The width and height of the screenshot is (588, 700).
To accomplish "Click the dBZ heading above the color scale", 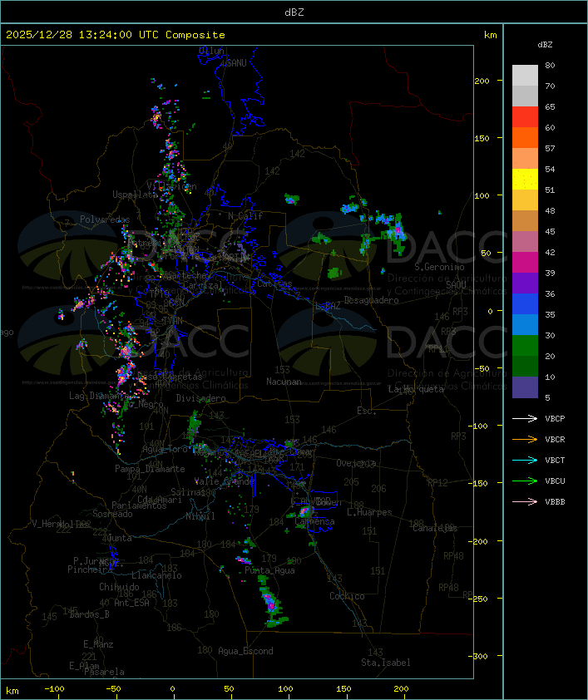I will (x=545, y=45).
